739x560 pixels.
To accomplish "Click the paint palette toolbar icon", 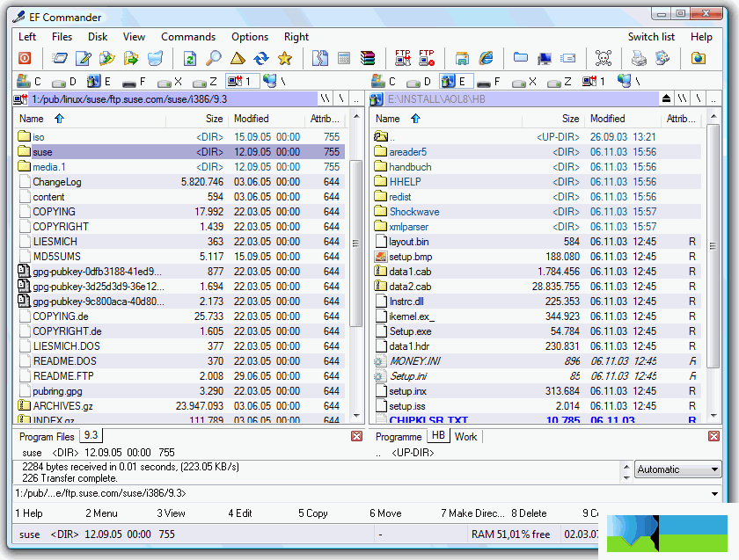I will [x=662, y=58].
